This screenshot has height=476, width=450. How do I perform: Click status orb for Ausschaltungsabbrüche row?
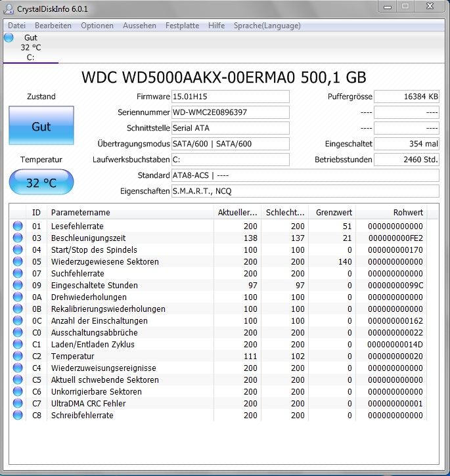point(18,332)
